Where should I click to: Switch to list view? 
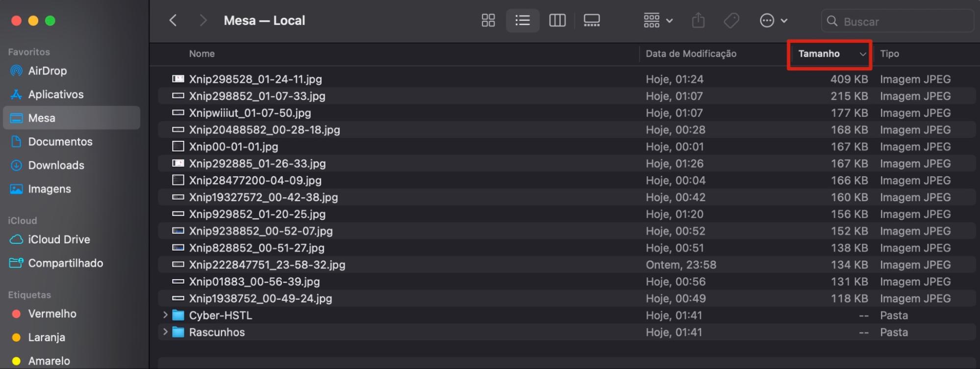523,21
